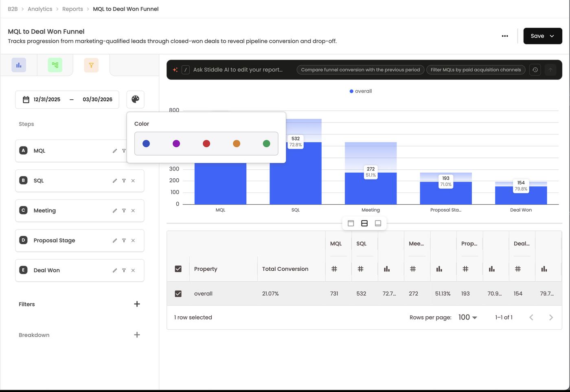This screenshot has height=392, width=570.
Task: Edit the Proposal Stage step
Action: tap(115, 241)
